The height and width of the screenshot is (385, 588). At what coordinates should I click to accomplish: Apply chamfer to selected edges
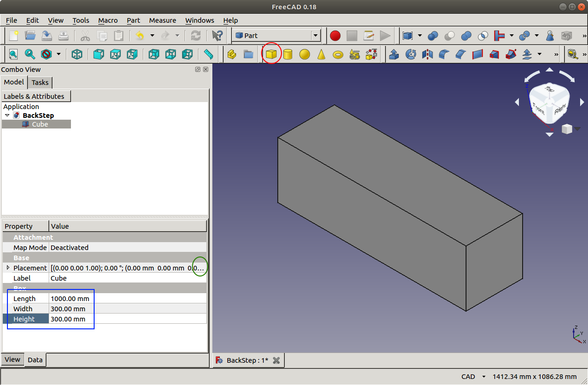pyautogui.click(x=461, y=54)
